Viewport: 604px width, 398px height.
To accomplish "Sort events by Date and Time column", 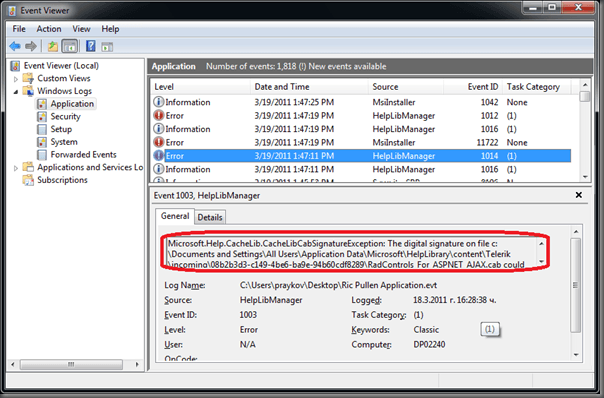I will [309, 87].
